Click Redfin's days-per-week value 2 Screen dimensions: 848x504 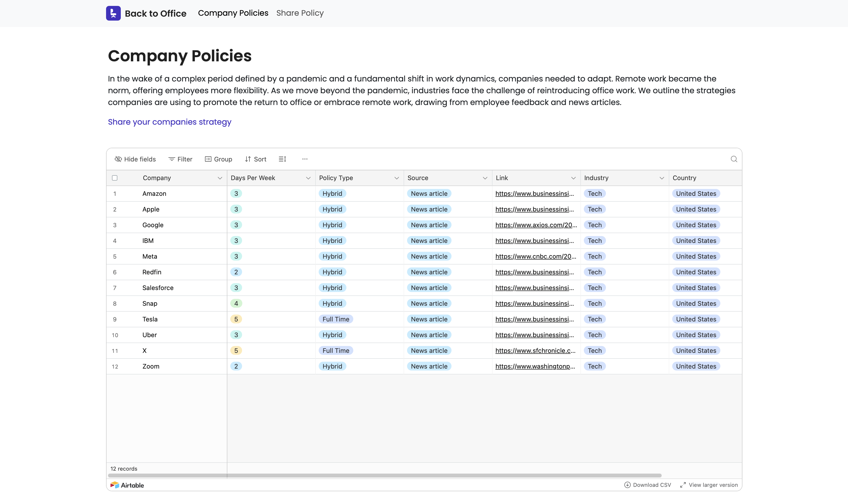point(236,272)
